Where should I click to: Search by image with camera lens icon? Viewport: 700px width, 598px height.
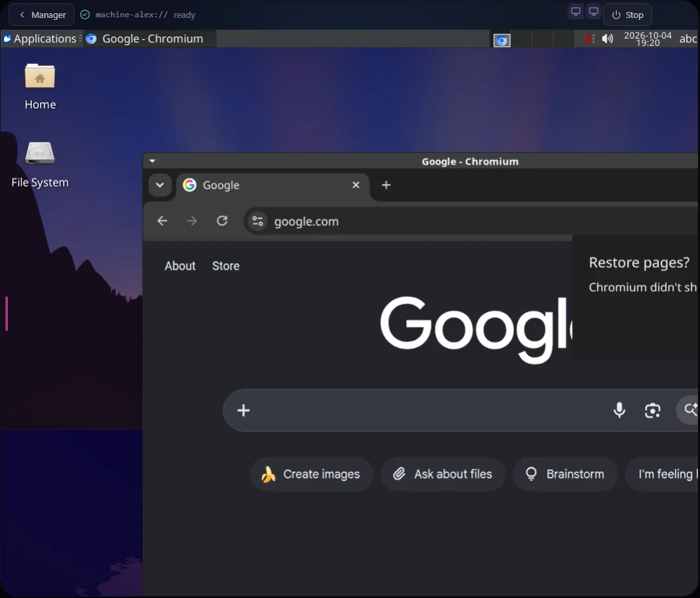click(653, 411)
